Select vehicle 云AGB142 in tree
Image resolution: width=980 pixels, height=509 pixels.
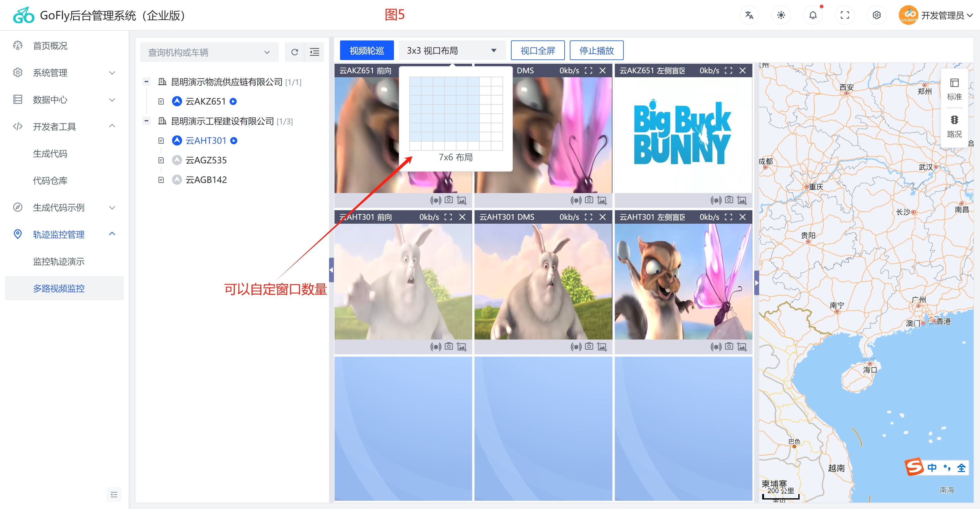click(x=206, y=180)
